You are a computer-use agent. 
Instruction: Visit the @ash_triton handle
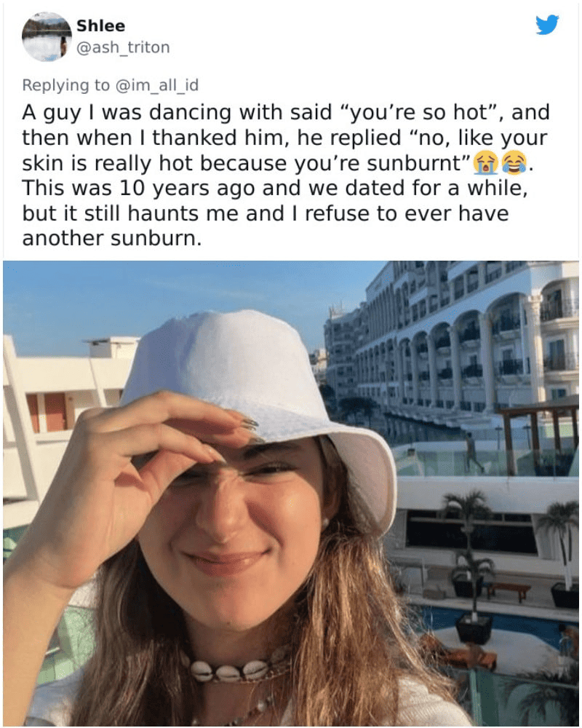tap(123, 47)
